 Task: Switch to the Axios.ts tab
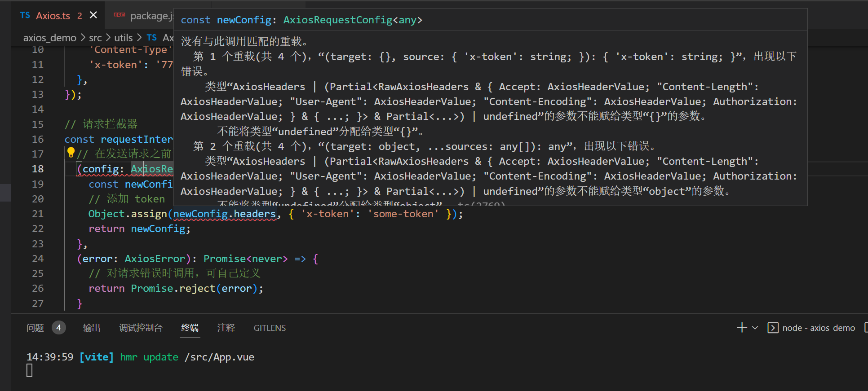53,16
